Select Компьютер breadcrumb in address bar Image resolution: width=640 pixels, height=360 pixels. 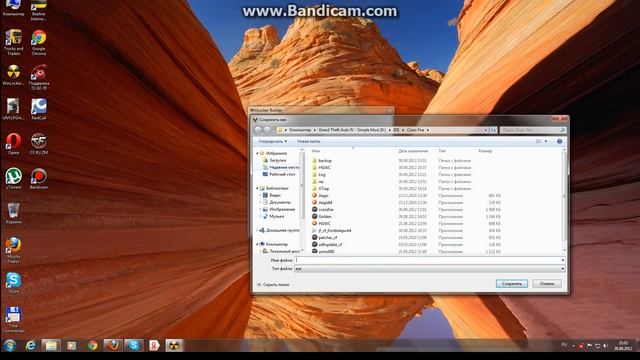[300, 130]
